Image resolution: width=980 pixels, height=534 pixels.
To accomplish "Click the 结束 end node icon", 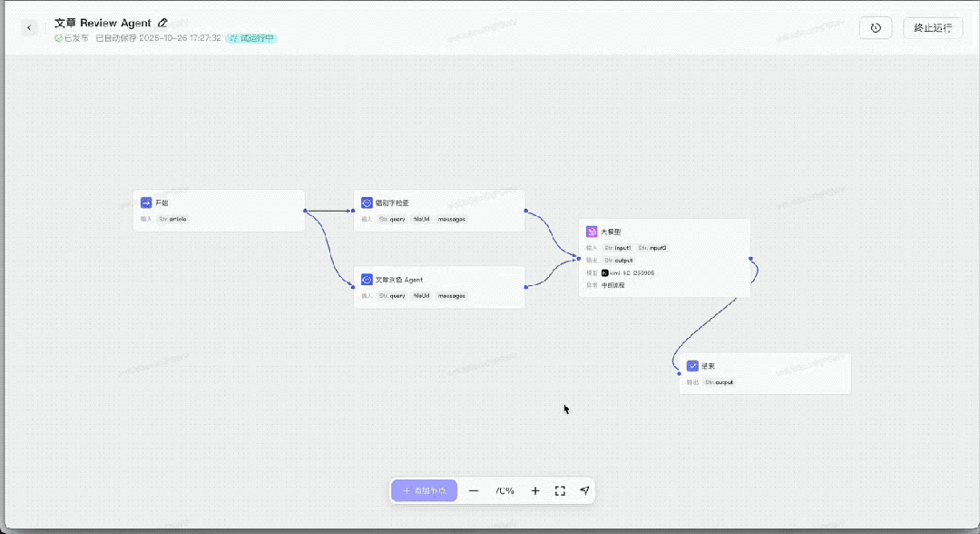I will click(692, 366).
